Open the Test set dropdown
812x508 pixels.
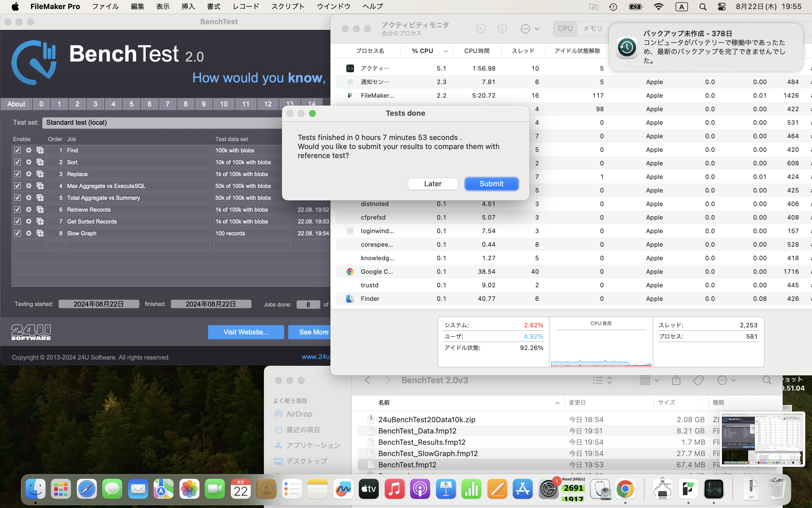tap(162, 123)
